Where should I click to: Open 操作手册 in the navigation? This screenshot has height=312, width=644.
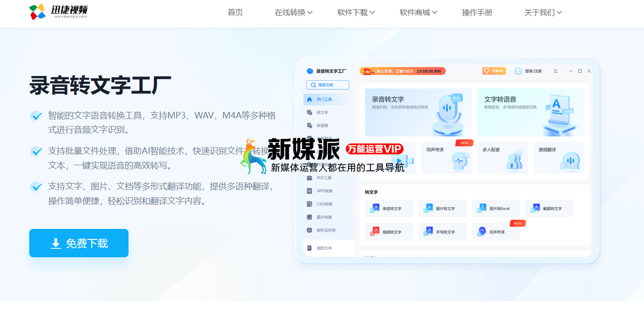pos(477,12)
